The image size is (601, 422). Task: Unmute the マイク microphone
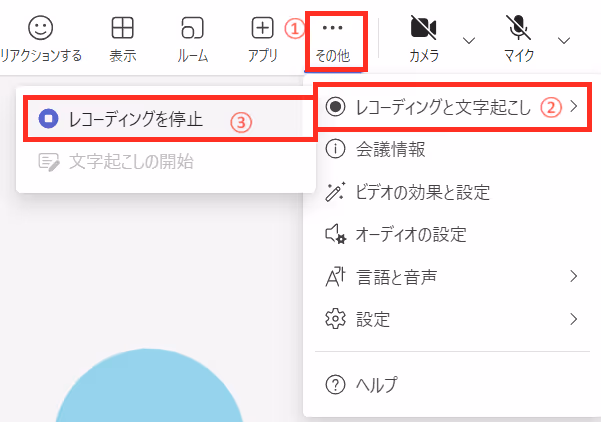coord(519,39)
